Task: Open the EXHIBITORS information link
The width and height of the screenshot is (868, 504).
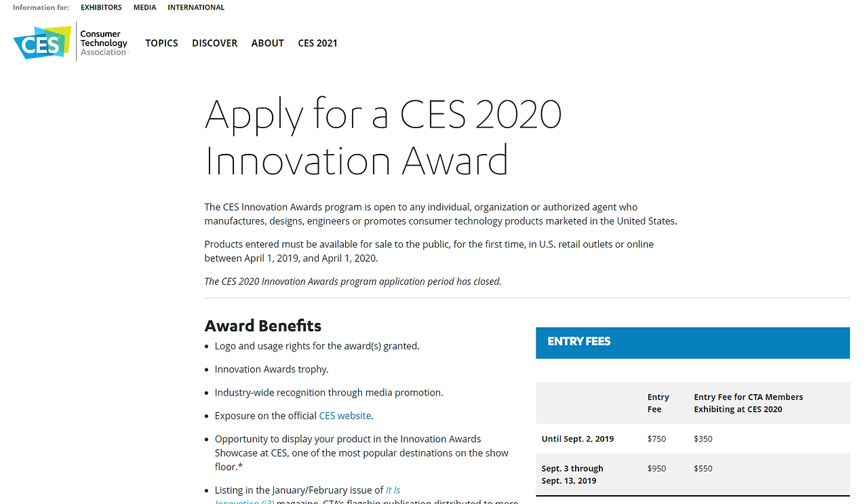Action: coord(101,7)
